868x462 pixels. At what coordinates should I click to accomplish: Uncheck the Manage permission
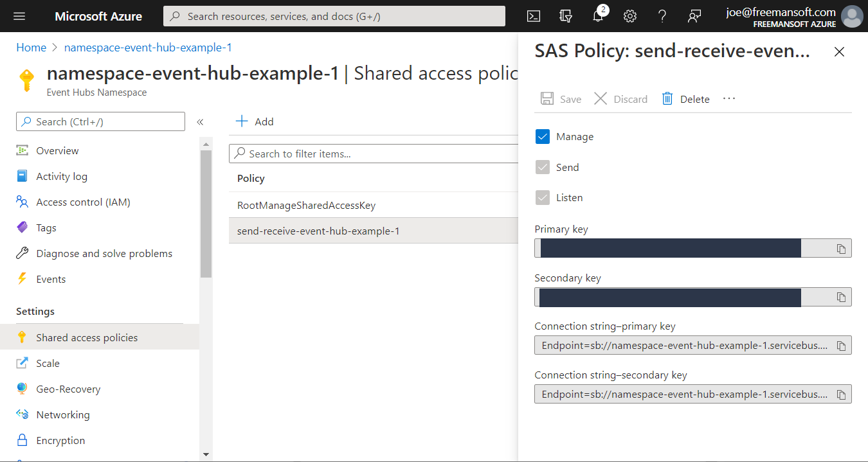click(543, 136)
